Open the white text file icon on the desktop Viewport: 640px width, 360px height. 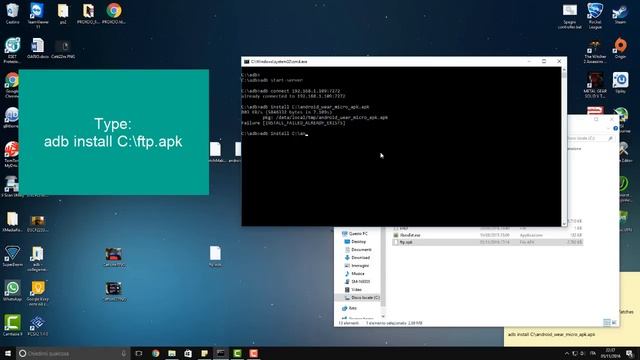[x=215, y=256]
